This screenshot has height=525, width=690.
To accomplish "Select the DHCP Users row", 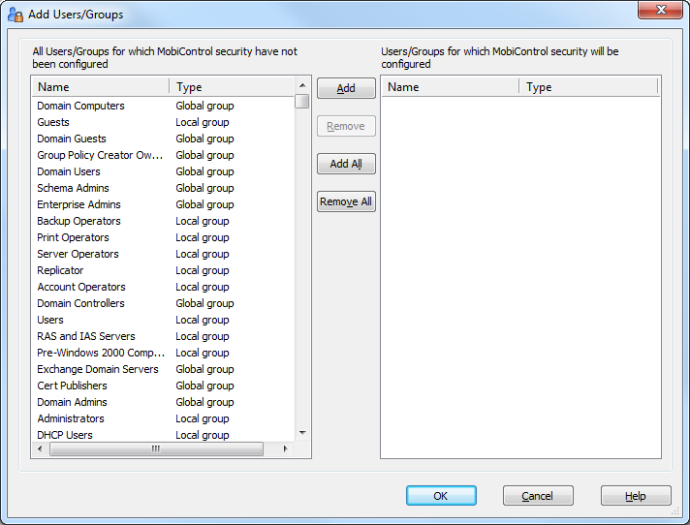I will click(x=163, y=435).
